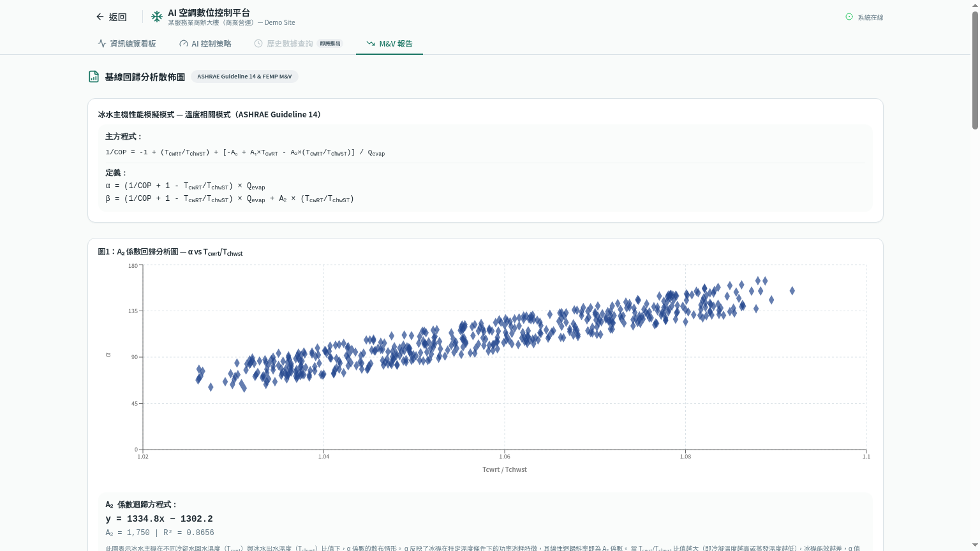The width and height of the screenshot is (980, 551).
Task: Click the β definition formula line
Action: click(x=230, y=199)
